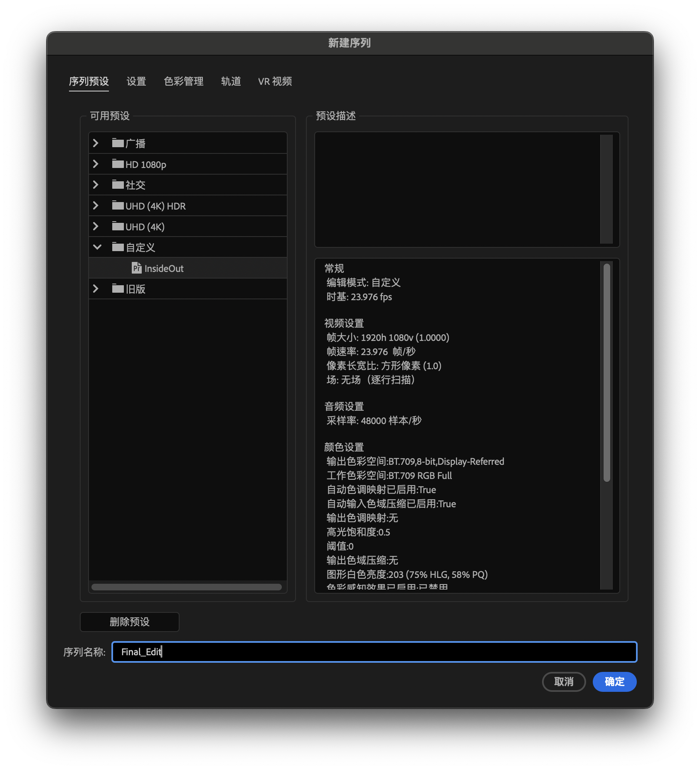Click the 颜色设置 section heading

click(344, 447)
